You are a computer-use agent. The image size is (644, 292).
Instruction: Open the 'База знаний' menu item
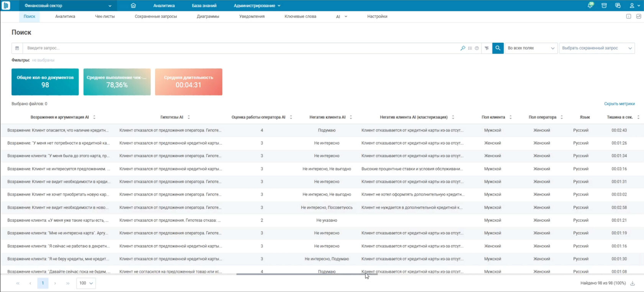pos(204,5)
